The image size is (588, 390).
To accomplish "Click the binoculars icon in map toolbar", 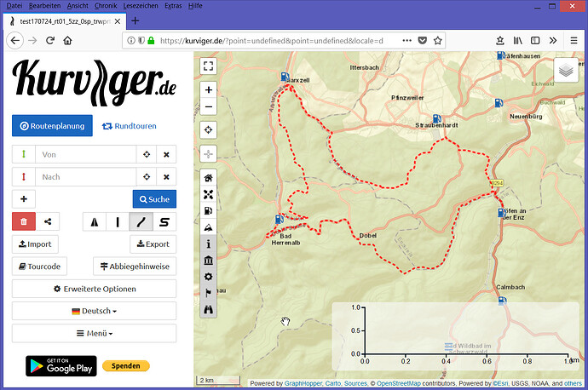I will (x=208, y=309).
